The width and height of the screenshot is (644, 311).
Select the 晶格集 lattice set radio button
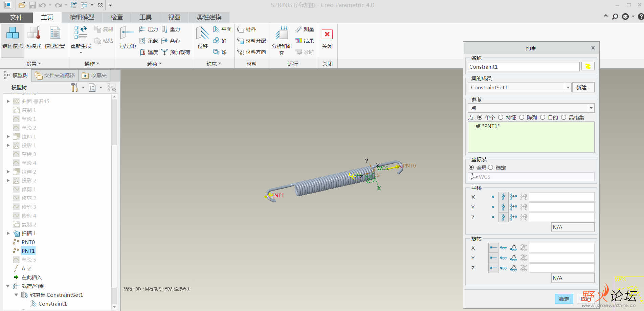point(563,117)
